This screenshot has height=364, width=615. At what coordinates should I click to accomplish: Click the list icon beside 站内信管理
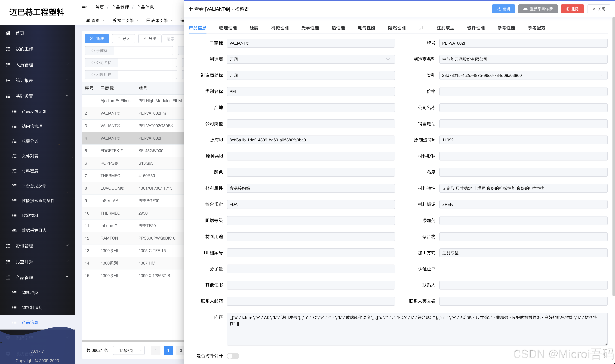15,126
